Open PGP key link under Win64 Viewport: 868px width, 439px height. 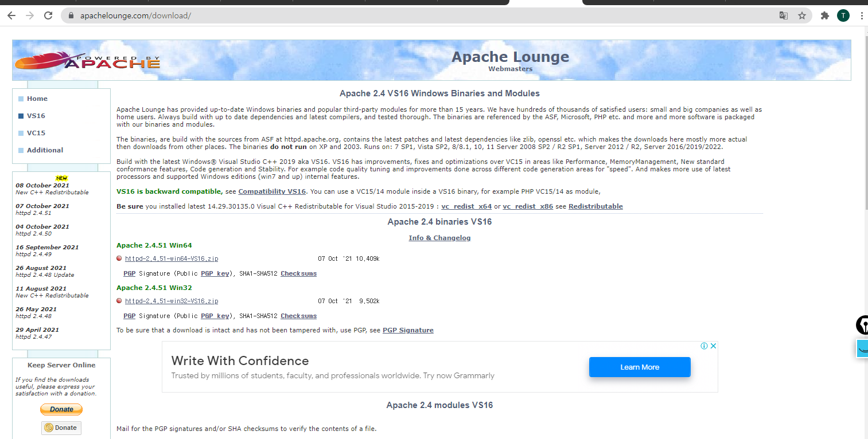[x=215, y=273]
